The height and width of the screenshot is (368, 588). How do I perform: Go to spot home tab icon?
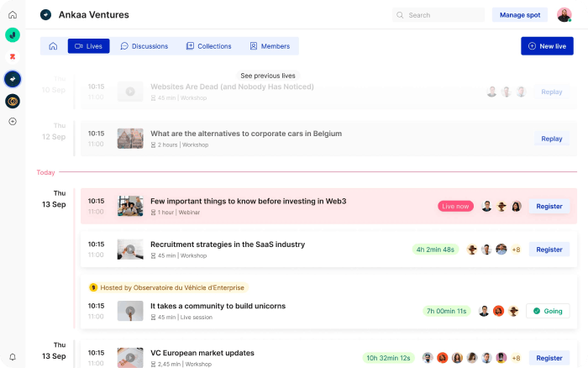pyautogui.click(x=53, y=46)
